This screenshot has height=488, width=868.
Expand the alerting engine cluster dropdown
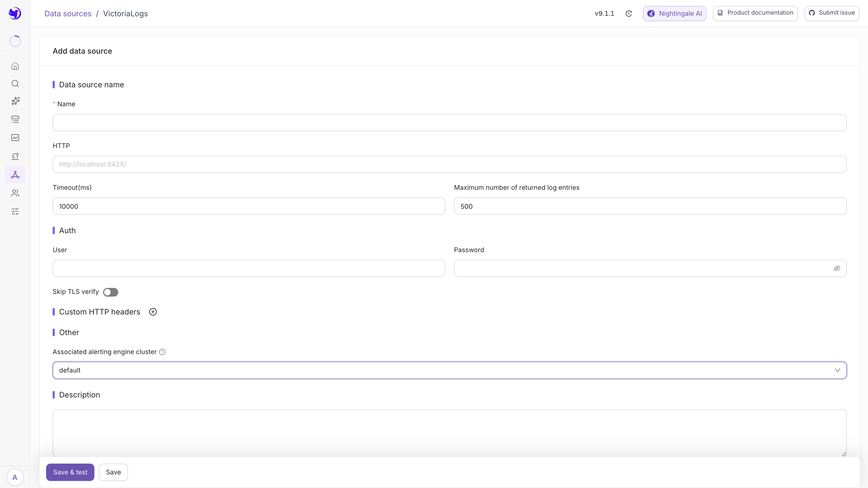pos(449,370)
